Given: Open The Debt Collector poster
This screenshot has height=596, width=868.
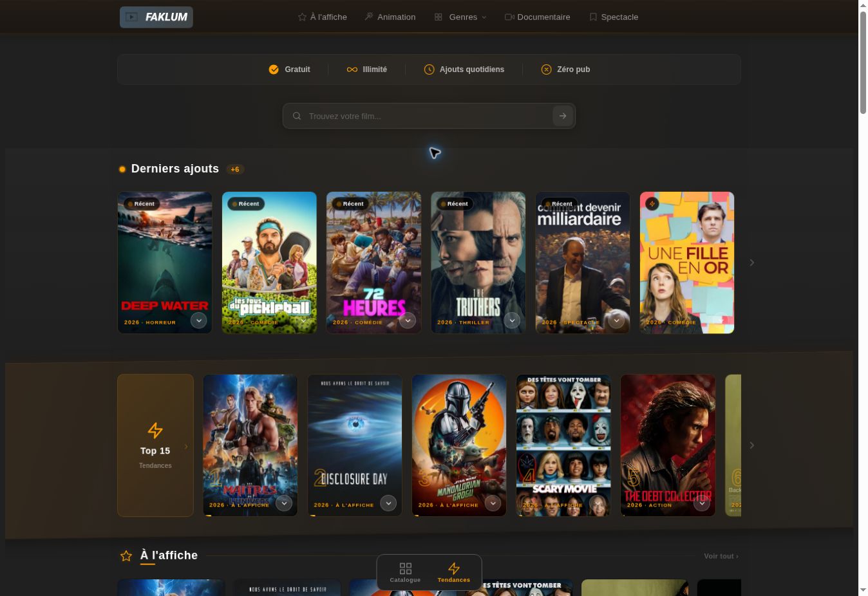Looking at the screenshot, I should pos(667,445).
